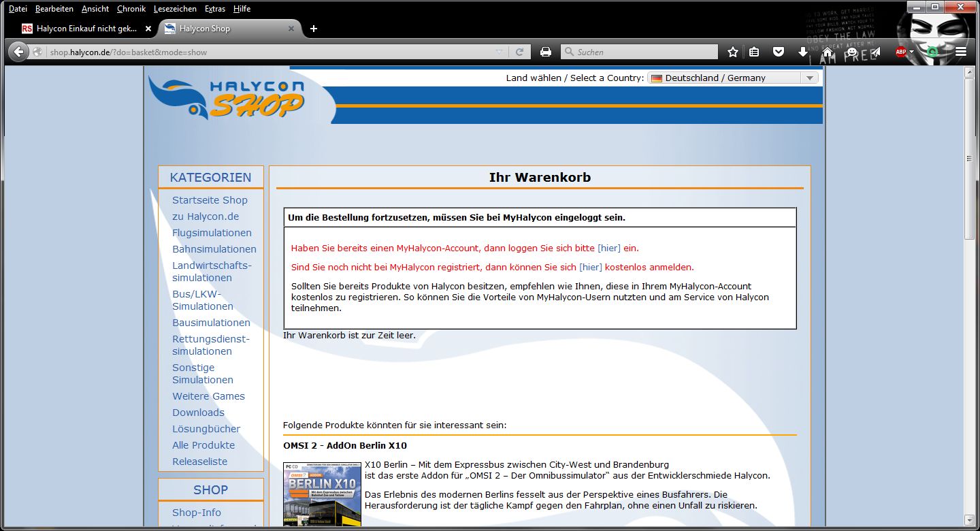Show bookmarks list icon in toolbar

pos(754,52)
